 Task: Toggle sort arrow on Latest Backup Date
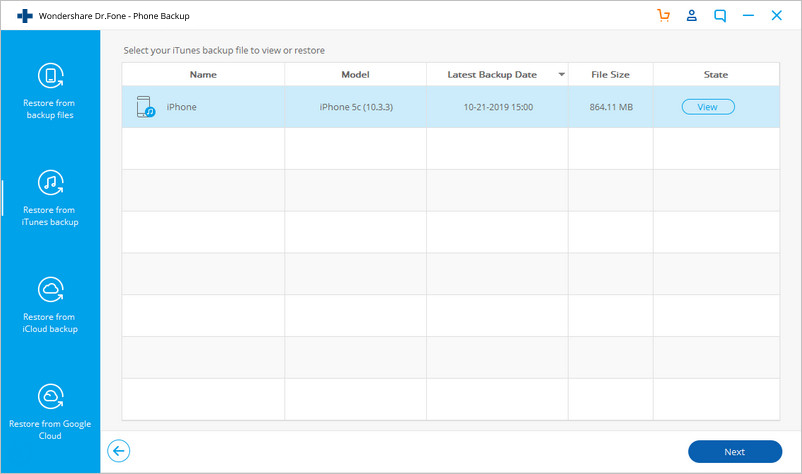click(x=561, y=75)
